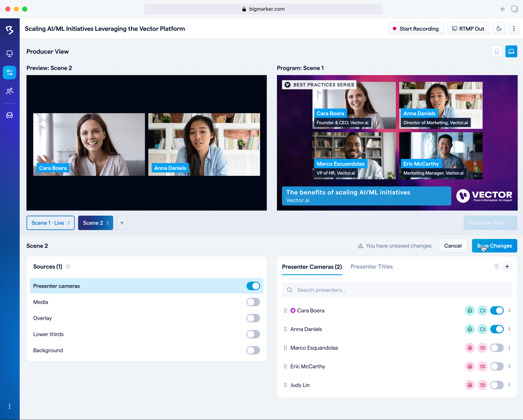Open the presenters panel from the left sidebar

pyautogui.click(x=9, y=91)
